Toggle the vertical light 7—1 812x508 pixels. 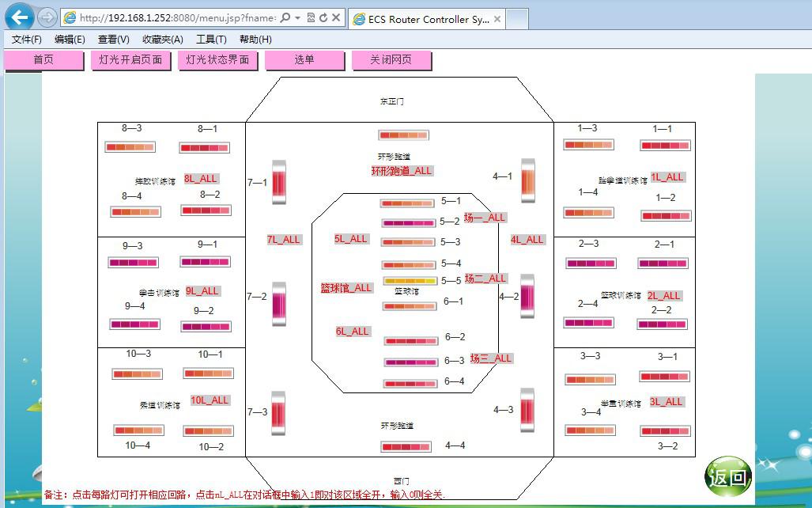tap(278, 182)
